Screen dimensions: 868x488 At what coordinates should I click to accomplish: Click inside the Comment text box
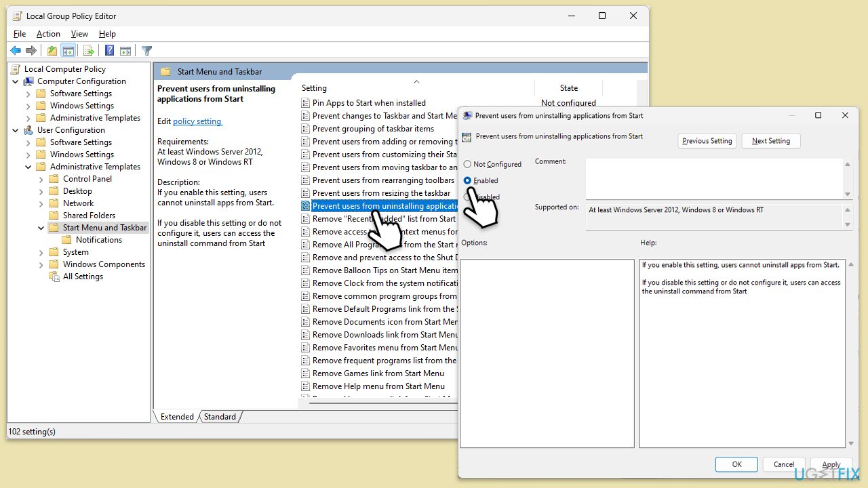click(714, 178)
